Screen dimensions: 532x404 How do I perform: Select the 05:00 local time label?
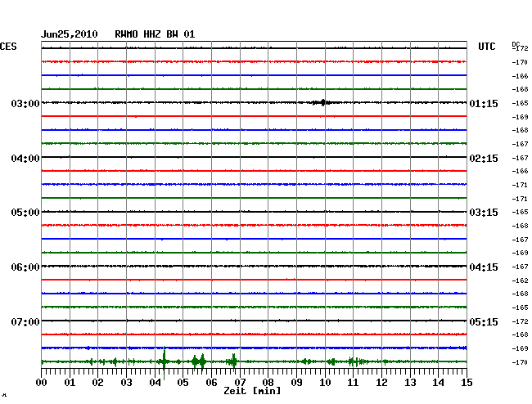point(25,213)
